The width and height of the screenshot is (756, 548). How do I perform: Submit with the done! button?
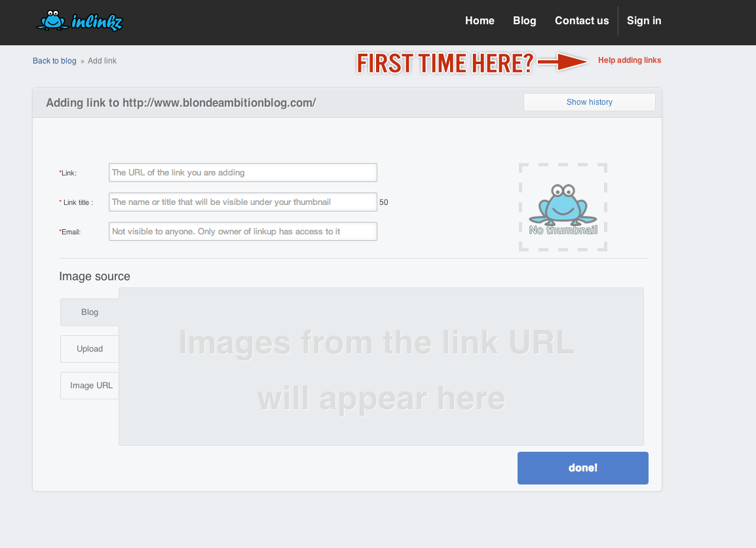[x=582, y=468]
